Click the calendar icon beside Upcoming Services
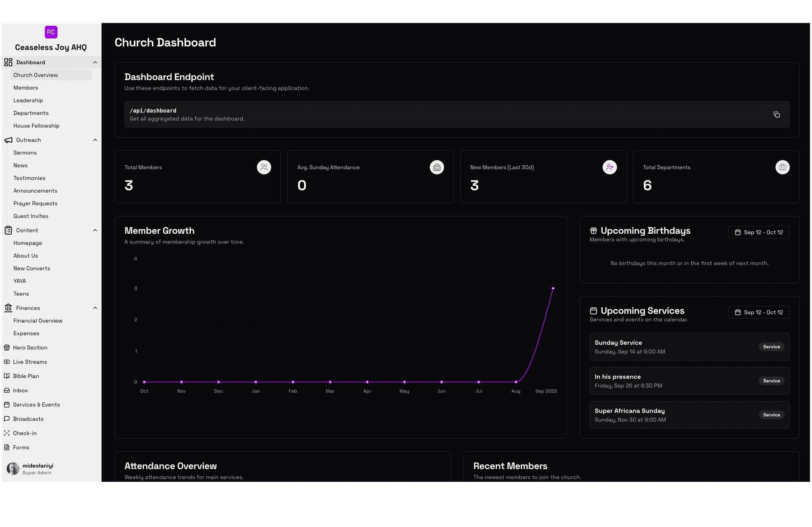 593,310
